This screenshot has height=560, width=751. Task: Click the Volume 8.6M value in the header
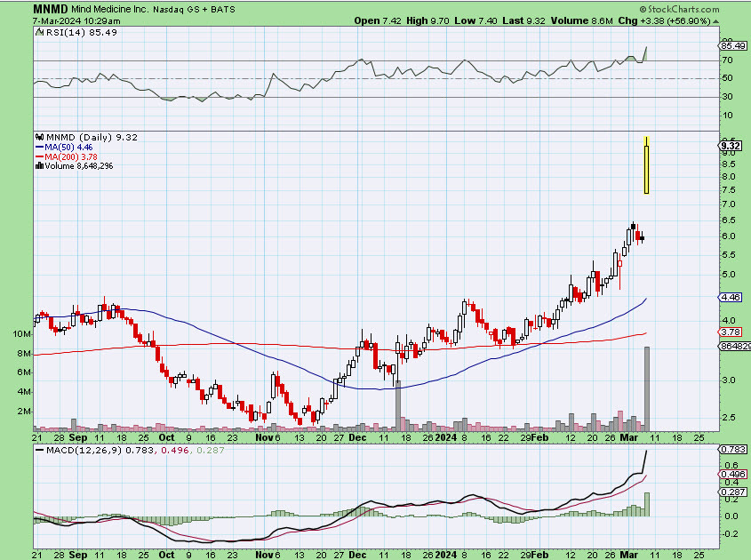click(x=581, y=20)
